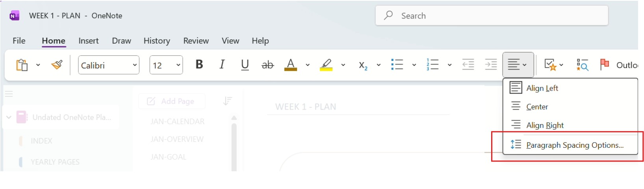Toggle Bold formatting
This screenshot has width=644, height=189.
(199, 65)
